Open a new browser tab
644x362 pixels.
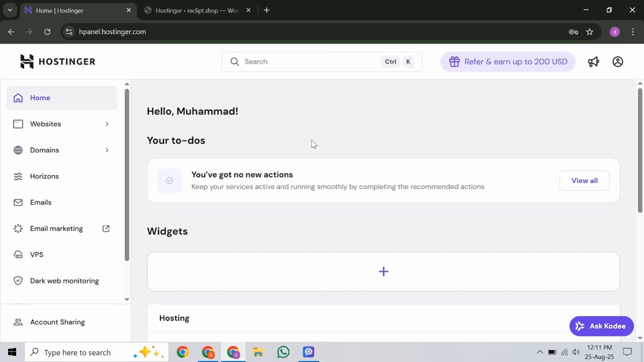[267, 10]
